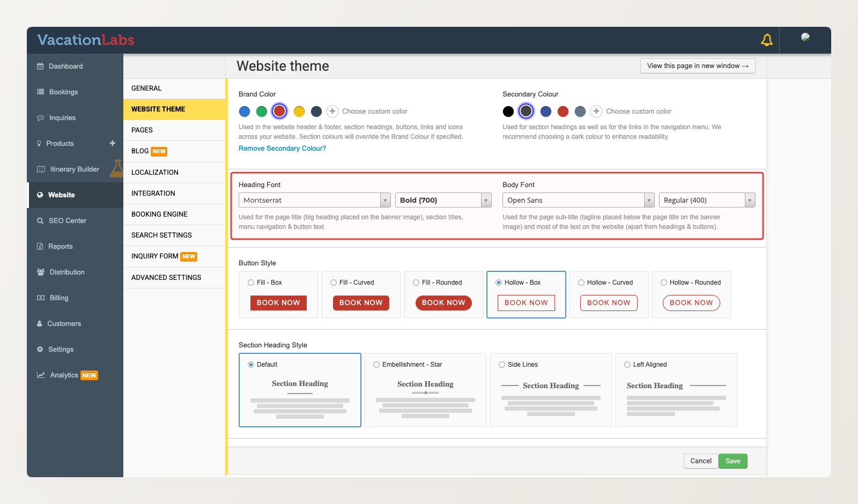The height and width of the screenshot is (504, 858).
Task: Open the INTEGRATION settings tab
Action: (x=174, y=194)
